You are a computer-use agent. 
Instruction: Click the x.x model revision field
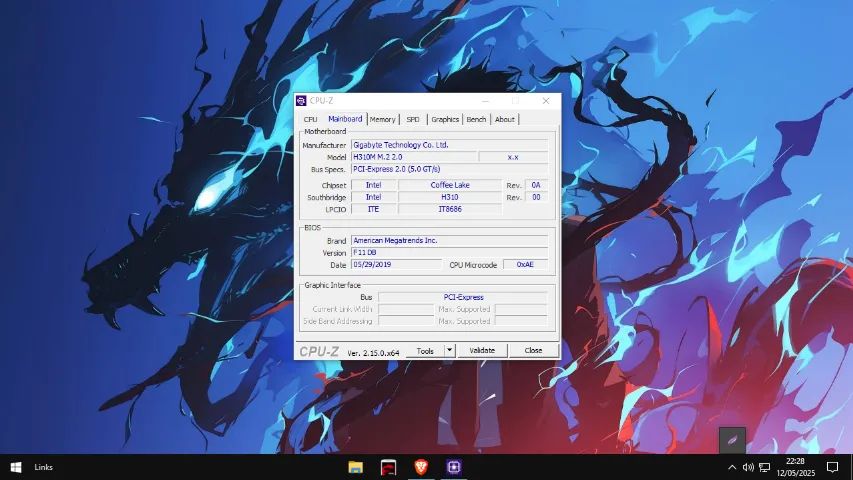(x=513, y=157)
